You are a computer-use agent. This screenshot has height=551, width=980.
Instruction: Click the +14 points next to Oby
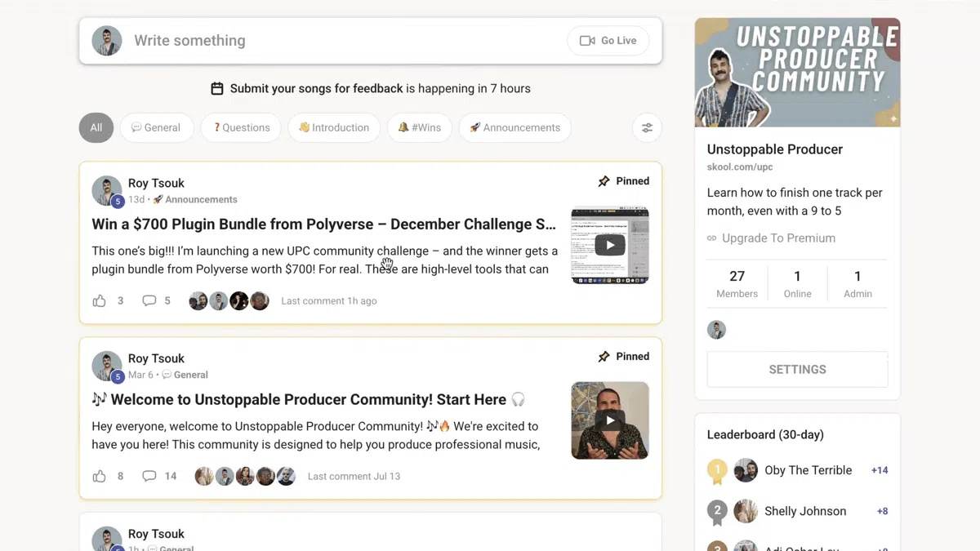pyautogui.click(x=880, y=470)
